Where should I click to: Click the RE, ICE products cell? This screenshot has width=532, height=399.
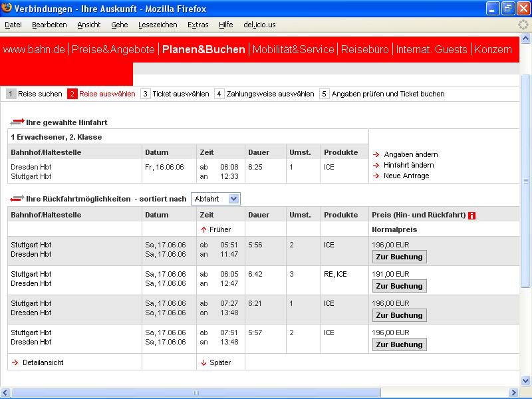tap(335, 274)
